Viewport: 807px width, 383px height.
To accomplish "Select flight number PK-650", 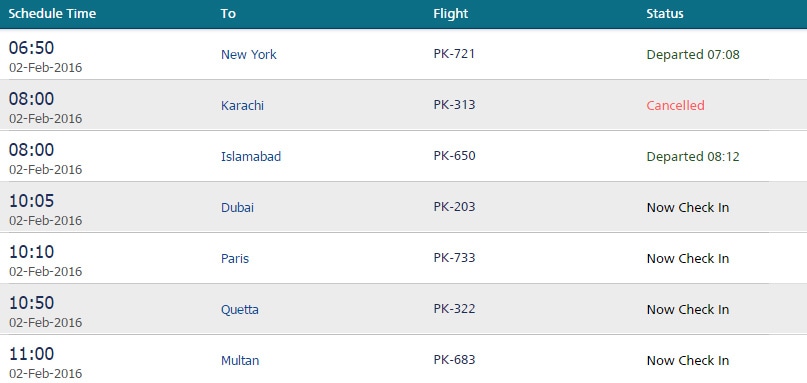I will tap(454, 155).
